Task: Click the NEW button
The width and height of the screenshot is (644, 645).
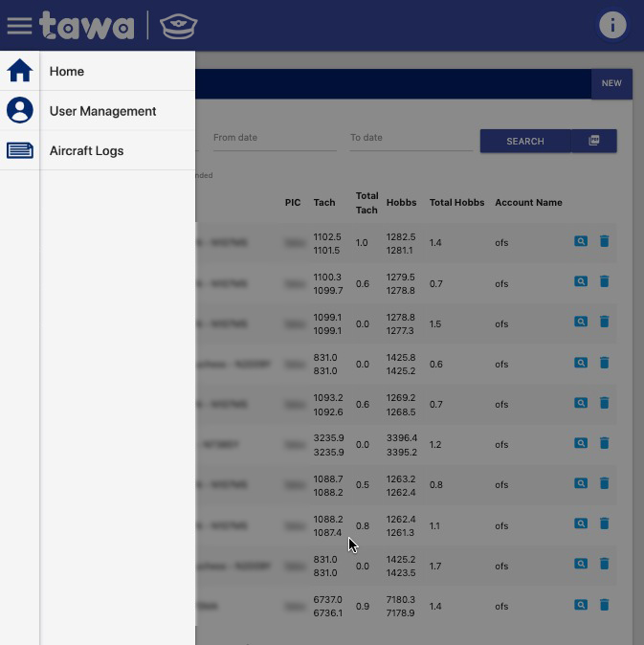Action: pyautogui.click(x=611, y=83)
